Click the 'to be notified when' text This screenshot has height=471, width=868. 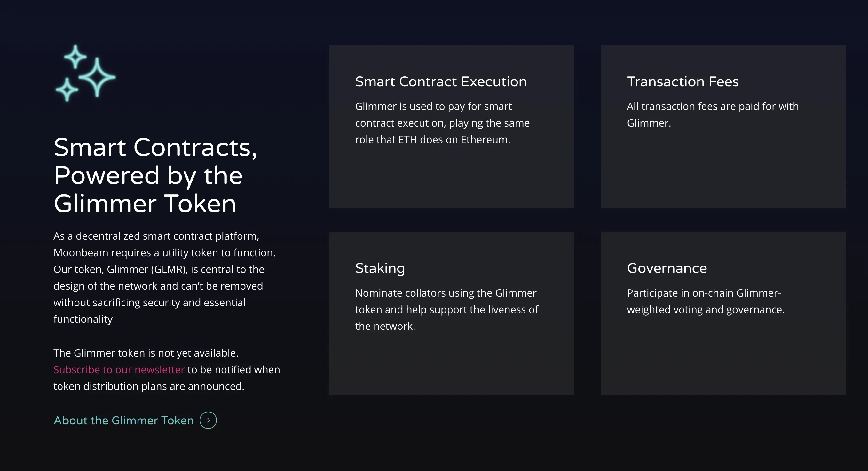(233, 369)
